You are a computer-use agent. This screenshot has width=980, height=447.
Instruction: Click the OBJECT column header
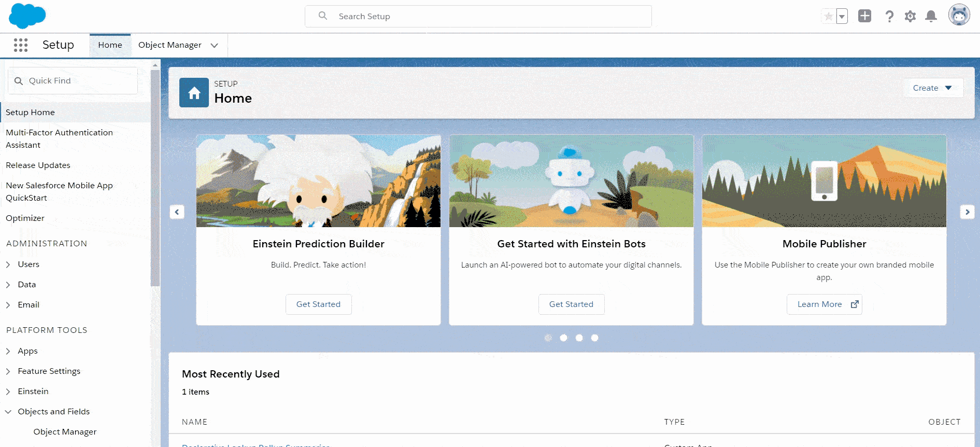click(x=944, y=422)
